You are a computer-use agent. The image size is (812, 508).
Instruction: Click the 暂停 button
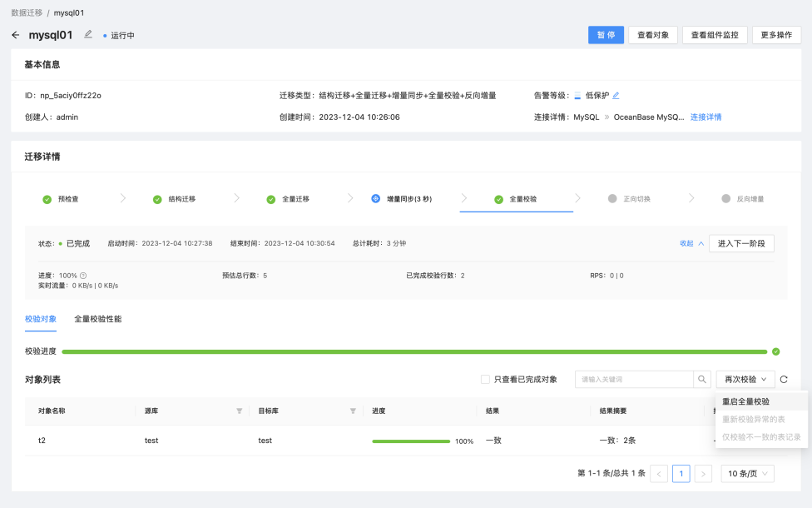tap(606, 35)
